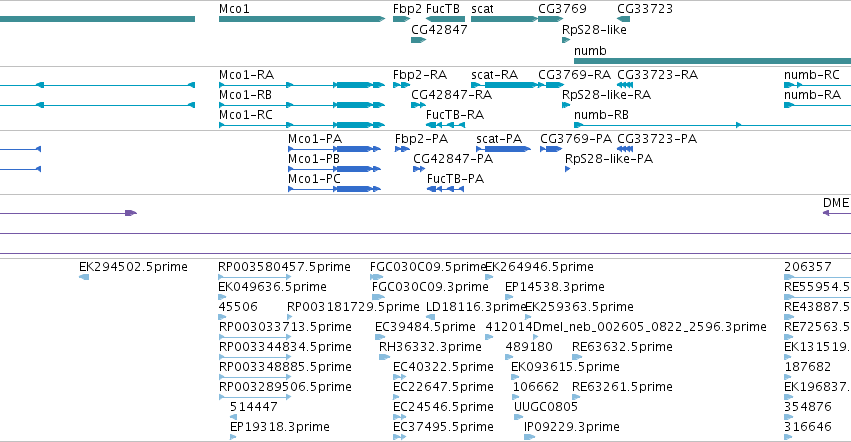
Task: Select the numb-RA transcript label
Action: tap(812, 94)
